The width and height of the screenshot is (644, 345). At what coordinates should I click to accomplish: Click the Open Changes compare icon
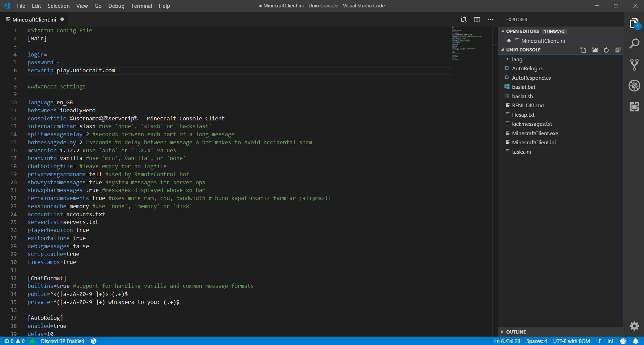(x=464, y=20)
